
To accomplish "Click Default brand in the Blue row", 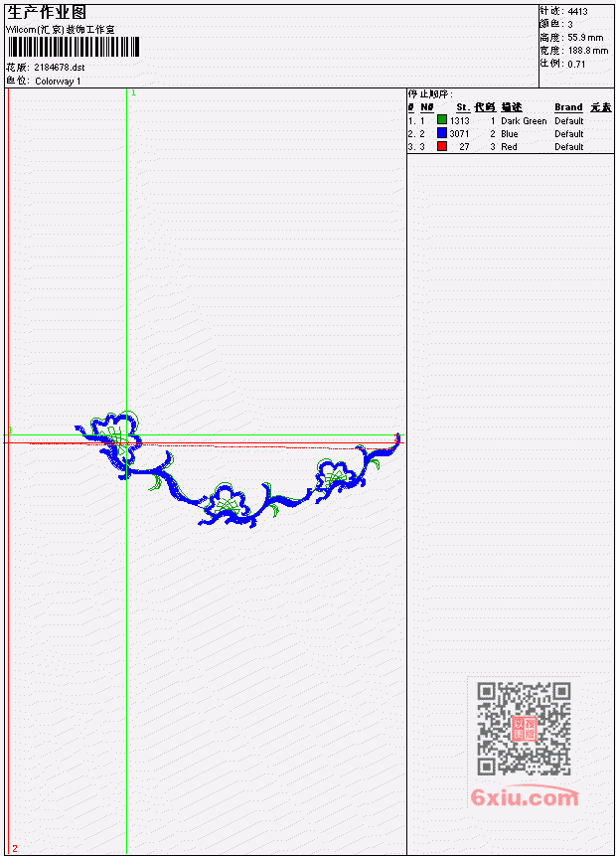I will point(569,134).
